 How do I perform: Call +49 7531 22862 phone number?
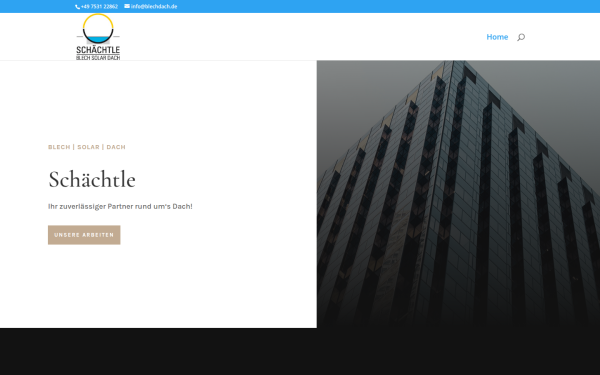tap(99, 7)
